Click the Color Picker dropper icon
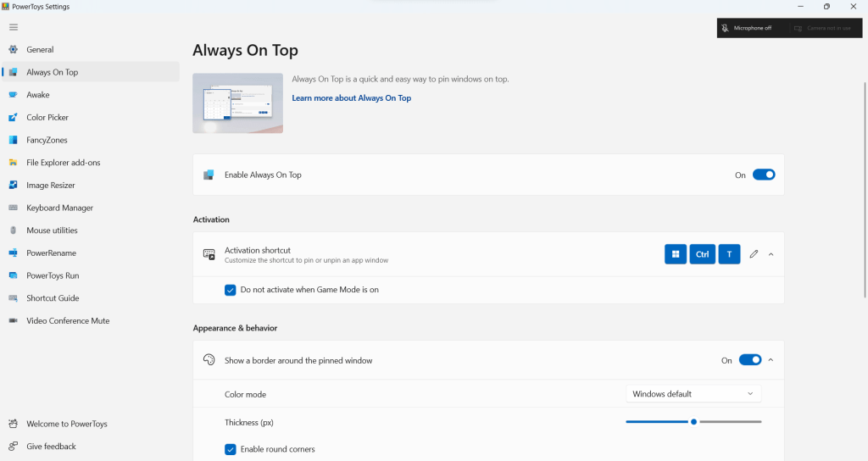Viewport: 868px width, 461px height. pyautogui.click(x=14, y=117)
